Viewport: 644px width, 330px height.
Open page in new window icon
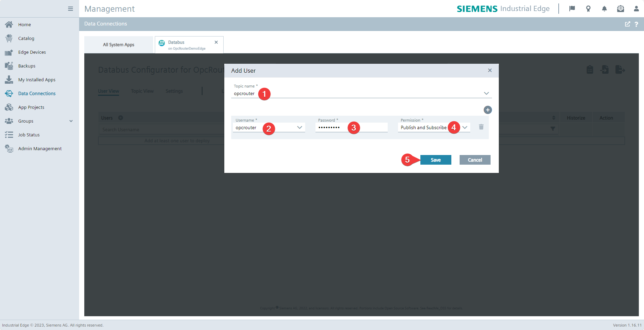tap(627, 24)
